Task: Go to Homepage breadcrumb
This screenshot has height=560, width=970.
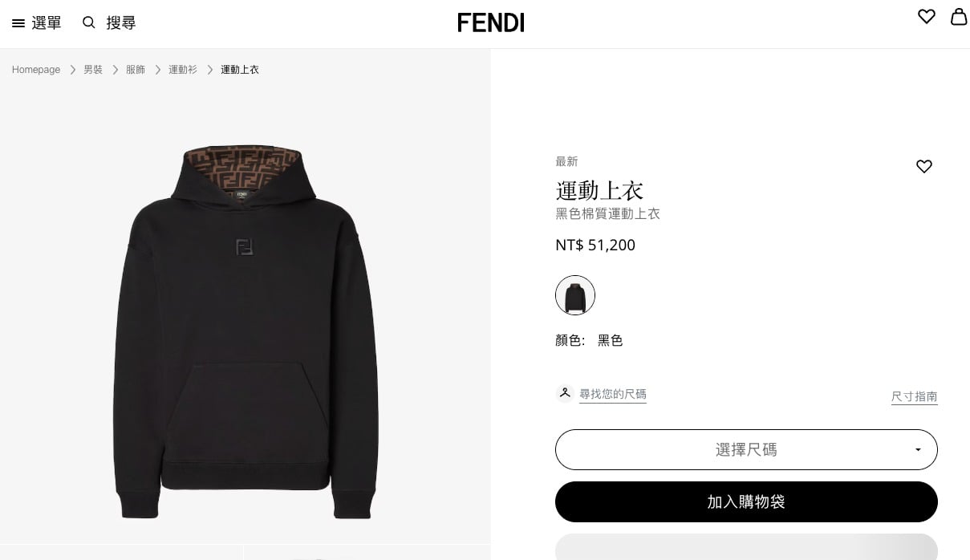Action: [x=36, y=70]
